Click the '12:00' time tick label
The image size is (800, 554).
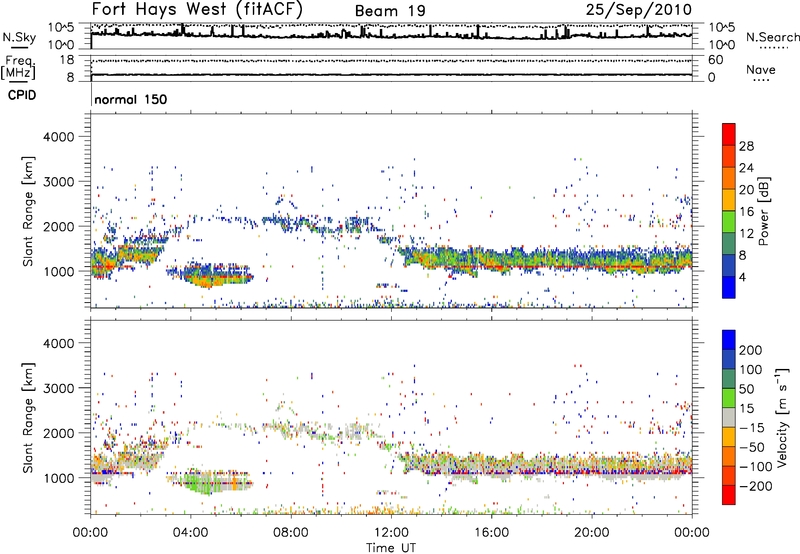(391, 533)
